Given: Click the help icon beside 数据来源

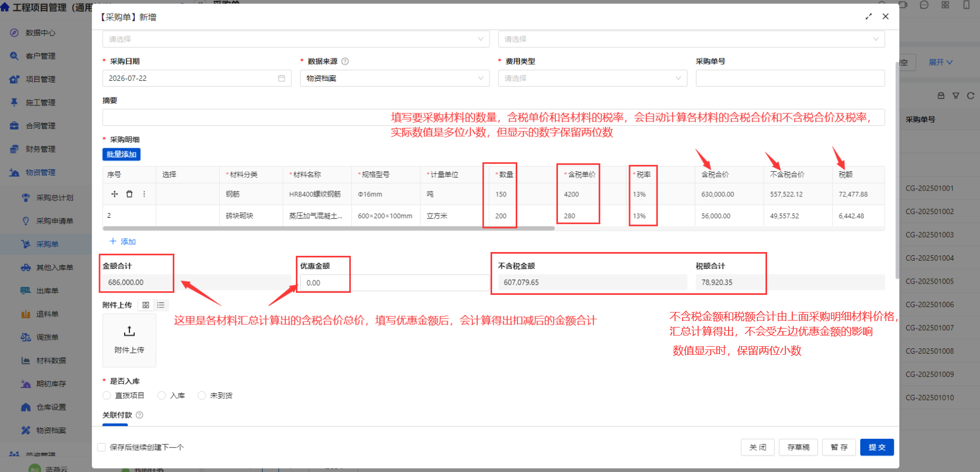Looking at the screenshot, I should click(x=345, y=62).
